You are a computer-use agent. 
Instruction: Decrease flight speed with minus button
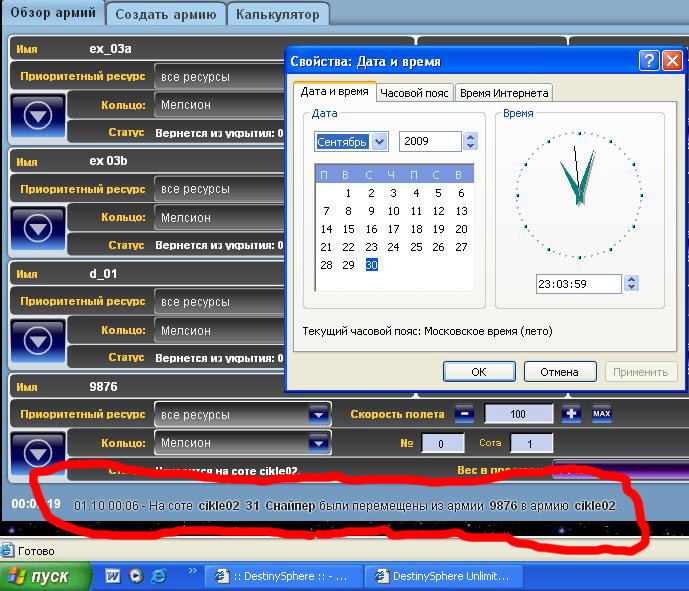point(464,414)
